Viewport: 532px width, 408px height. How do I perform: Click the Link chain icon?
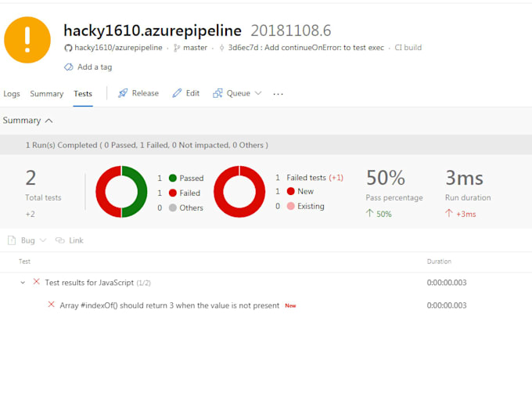tap(60, 240)
